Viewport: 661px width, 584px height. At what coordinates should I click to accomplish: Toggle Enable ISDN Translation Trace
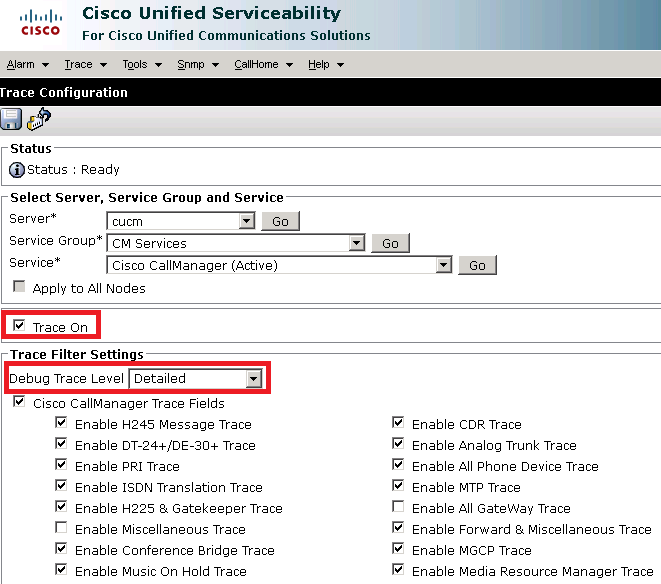61,485
